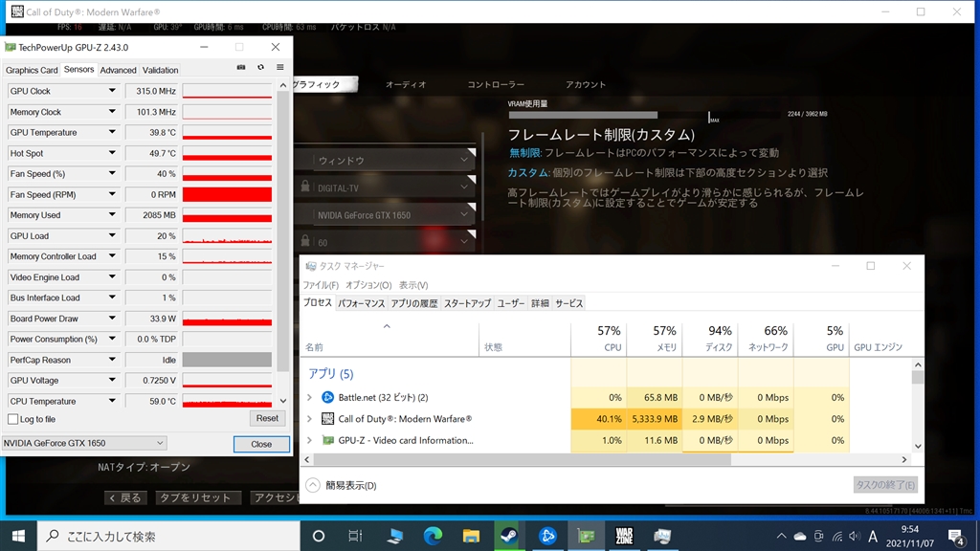This screenshot has height=551, width=980.
Task: Click the GPU-Z refresh icon
Action: pyautogui.click(x=260, y=68)
